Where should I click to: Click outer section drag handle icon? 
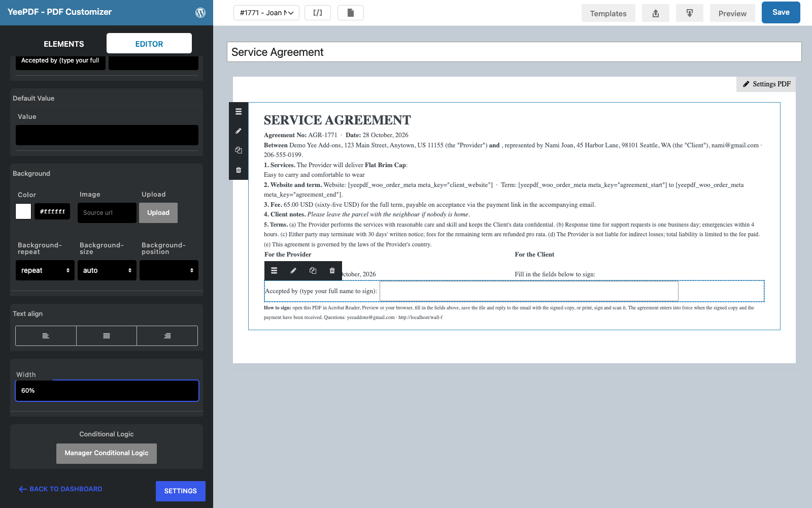tap(239, 112)
